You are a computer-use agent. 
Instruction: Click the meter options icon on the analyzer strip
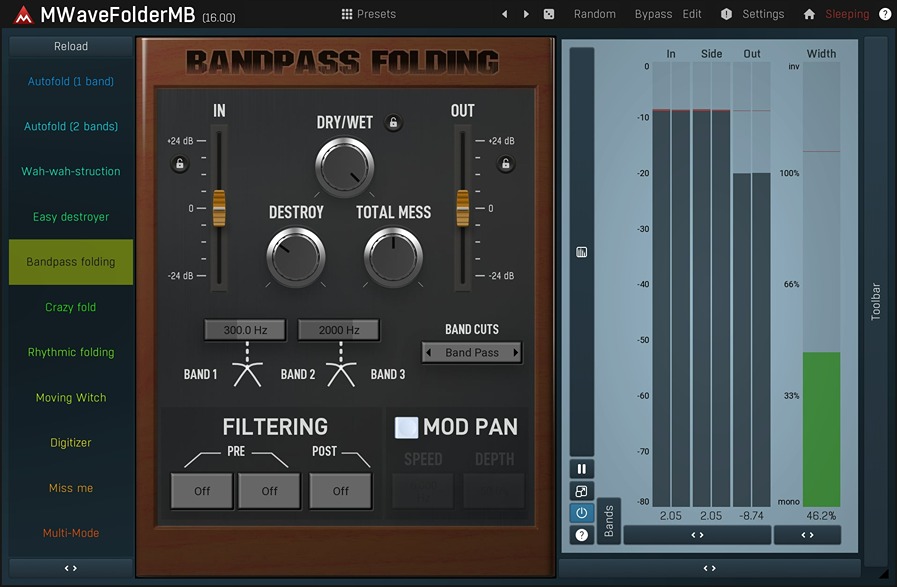[581, 251]
